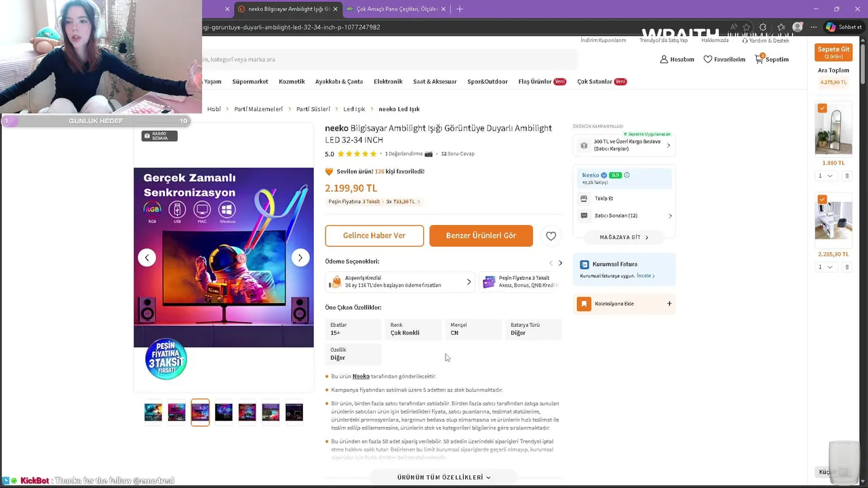Click MAĞAZAYA GİT button
868x488 pixels.
pos(624,238)
